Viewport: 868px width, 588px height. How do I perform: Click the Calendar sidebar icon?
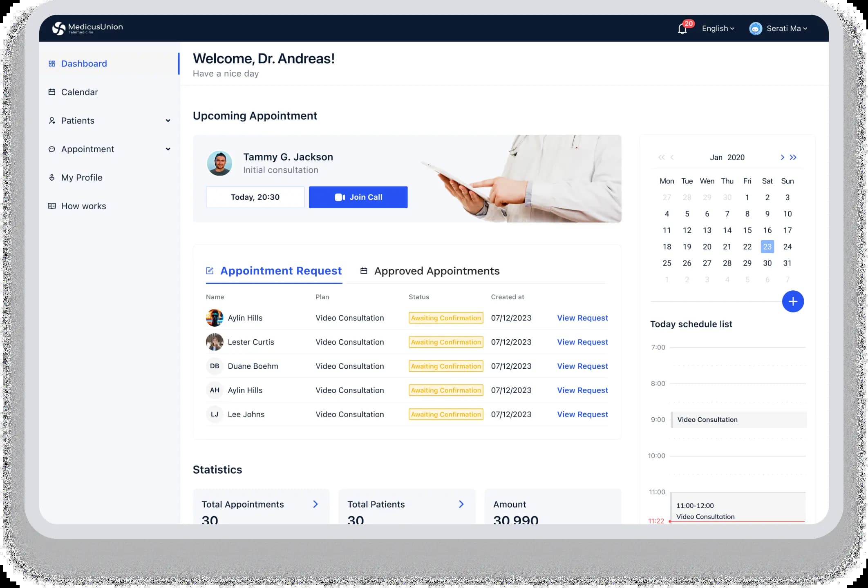click(x=52, y=92)
